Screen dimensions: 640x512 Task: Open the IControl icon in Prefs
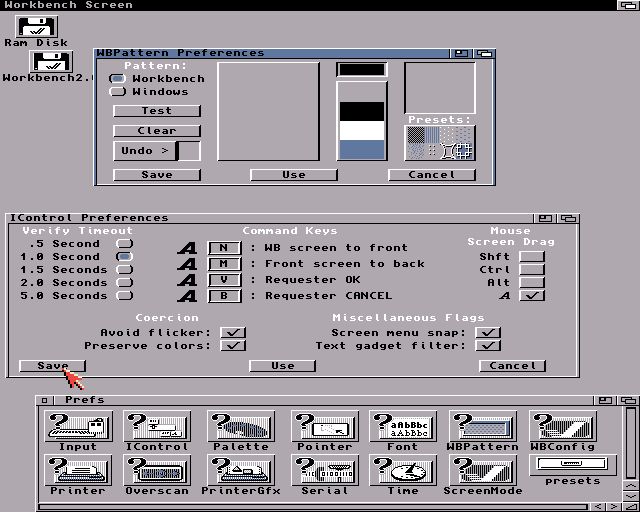157,426
